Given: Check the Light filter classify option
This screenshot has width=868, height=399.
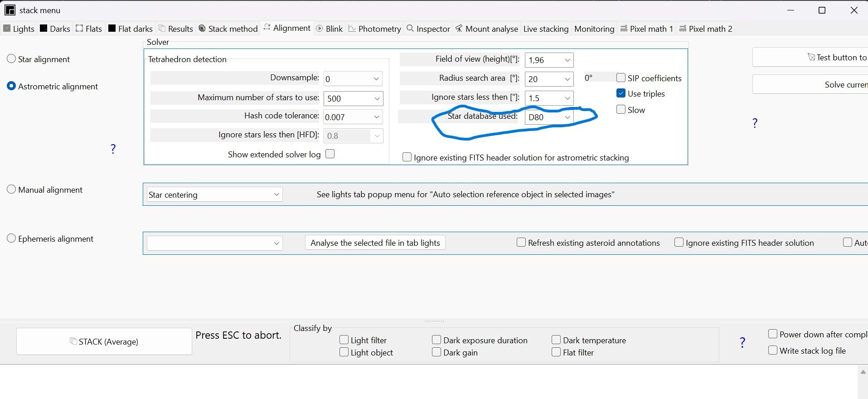Looking at the screenshot, I should tap(344, 340).
